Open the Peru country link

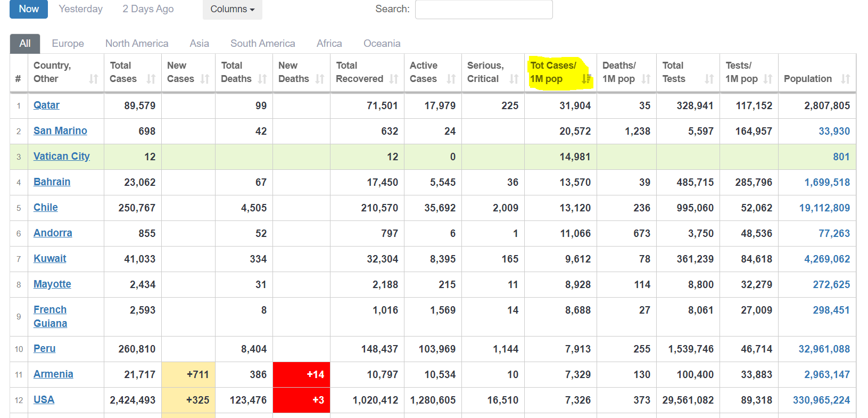[44, 348]
